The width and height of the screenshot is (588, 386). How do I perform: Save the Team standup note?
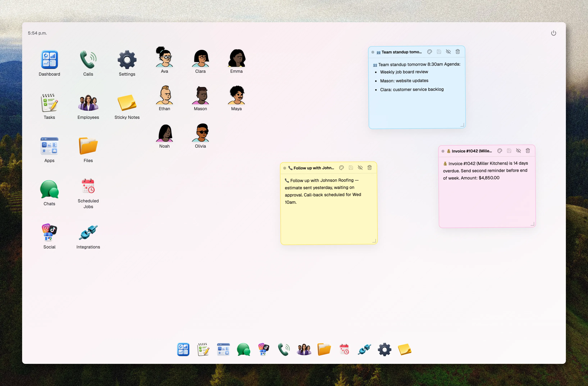[439, 52]
